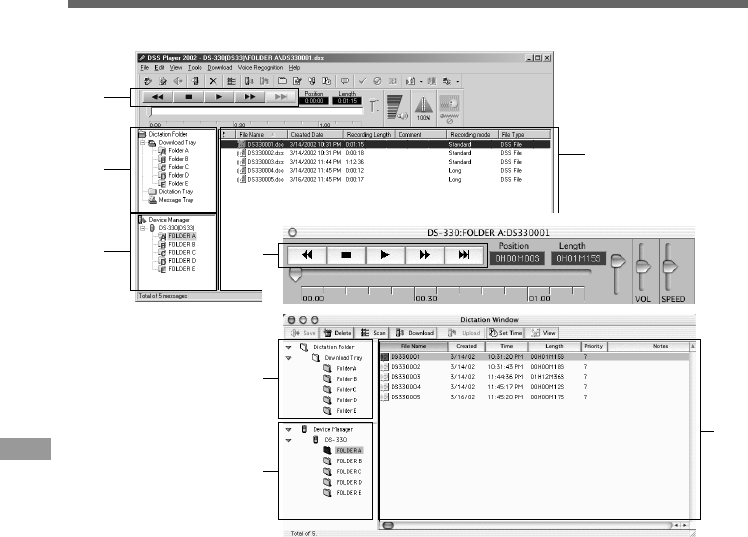Click the edit file pencil icon
748x537 pixels.
[297, 81]
